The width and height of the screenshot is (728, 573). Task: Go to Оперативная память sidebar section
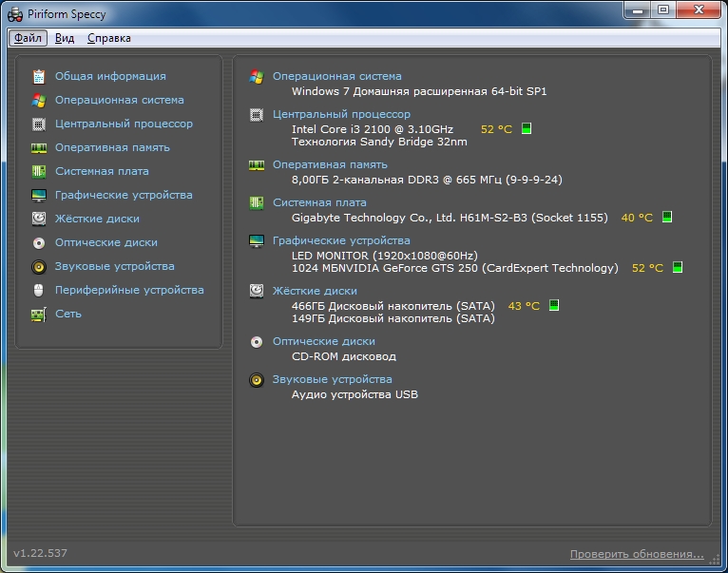(112, 147)
